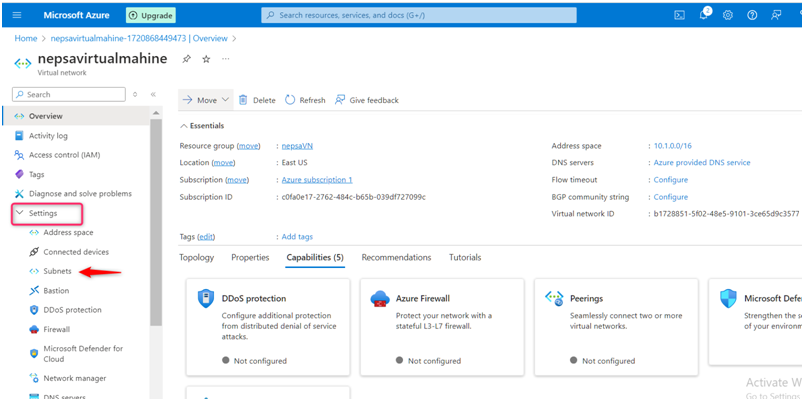Click the virtual network resource icon
This screenshot has height=401, width=804.
click(x=23, y=64)
